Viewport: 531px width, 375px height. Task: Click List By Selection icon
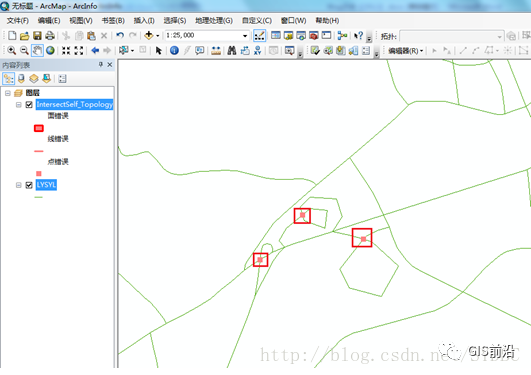click(46, 79)
